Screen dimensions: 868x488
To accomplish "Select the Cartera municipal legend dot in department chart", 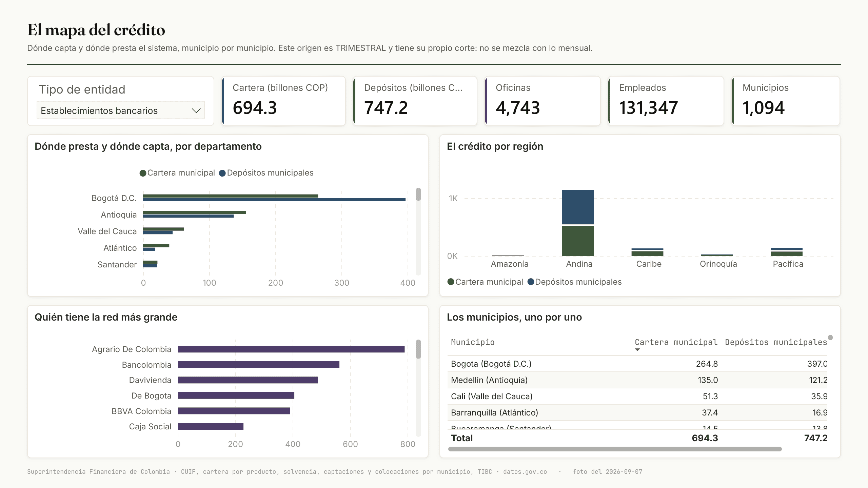I will pyautogui.click(x=143, y=173).
